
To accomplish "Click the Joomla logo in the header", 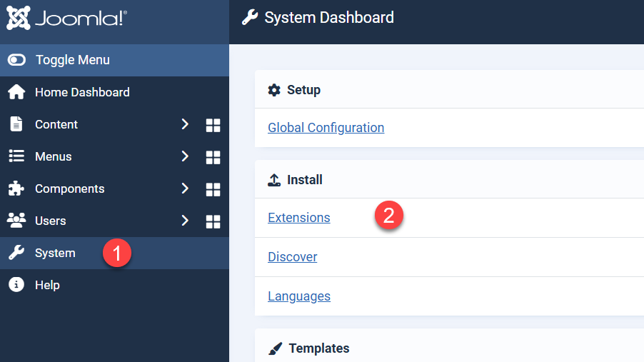I will pos(66,19).
